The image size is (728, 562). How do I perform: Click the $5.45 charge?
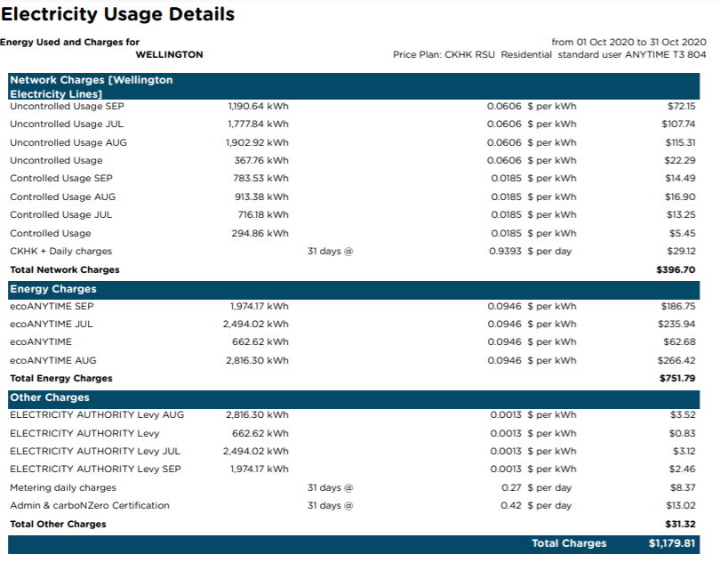tap(682, 233)
